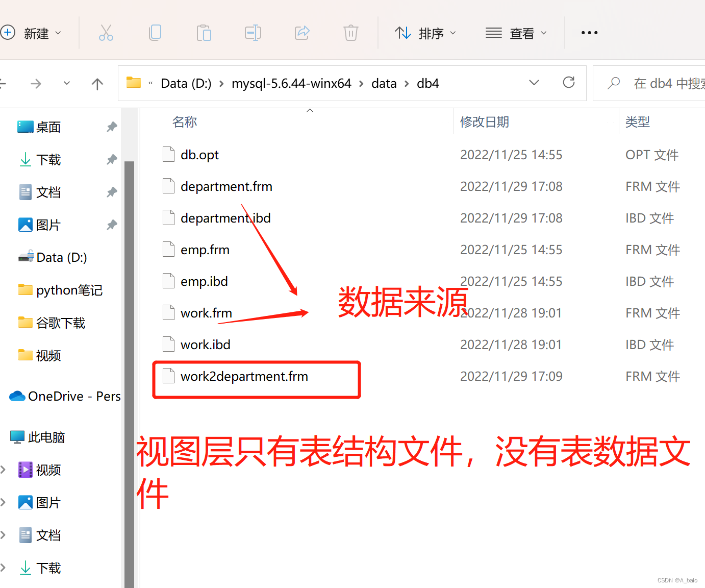The height and width of the screenshot is (588, 705).
Task: Sort by the Name column header
Action: click(x=184, y=122)
